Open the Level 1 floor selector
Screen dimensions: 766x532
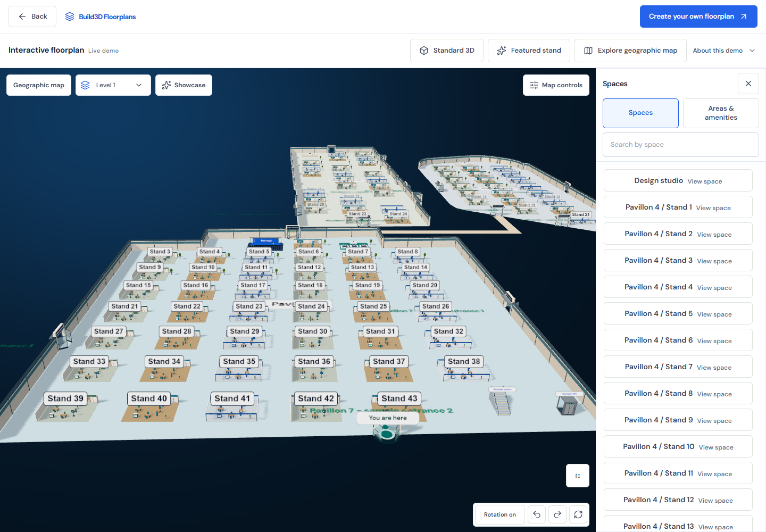coord(113,85)
